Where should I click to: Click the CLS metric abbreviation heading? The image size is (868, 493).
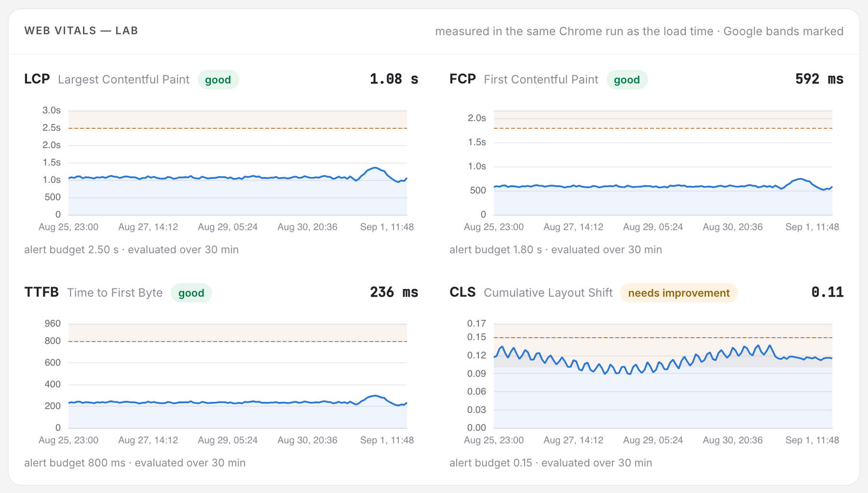coord(462,292)
